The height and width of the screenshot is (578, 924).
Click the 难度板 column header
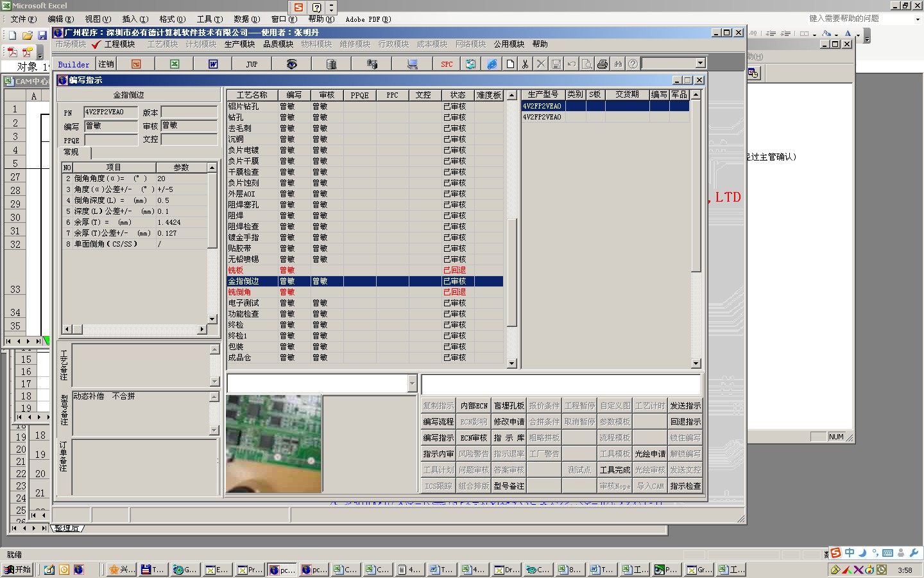tap(489, 95)
